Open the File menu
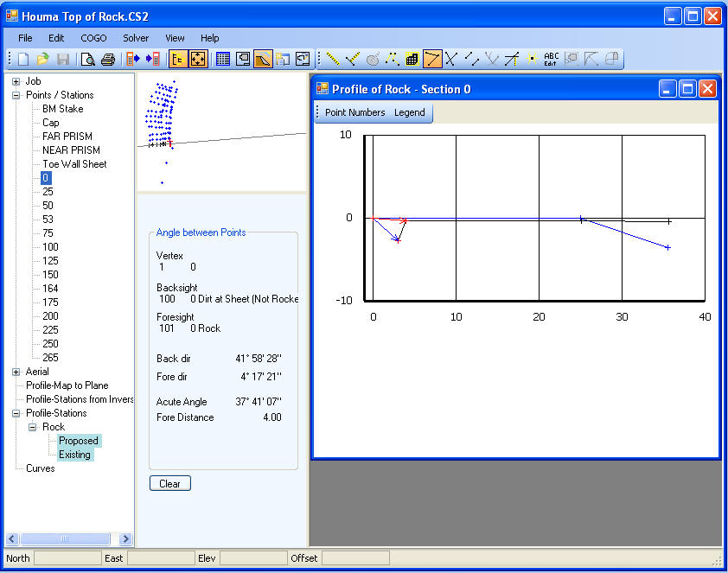This screenshot has width=728, height=573. click(x=25, y=38)
